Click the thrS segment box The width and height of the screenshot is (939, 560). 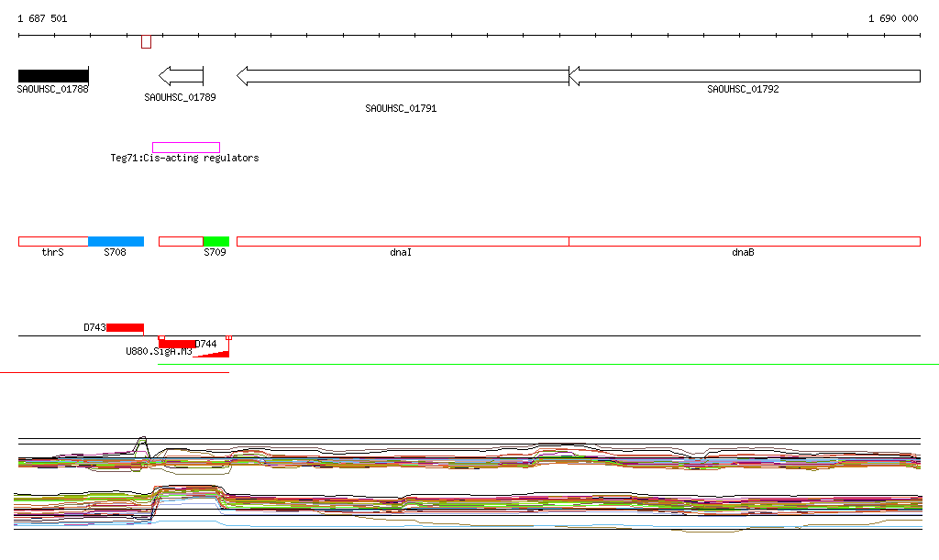[x=53, y=241]
